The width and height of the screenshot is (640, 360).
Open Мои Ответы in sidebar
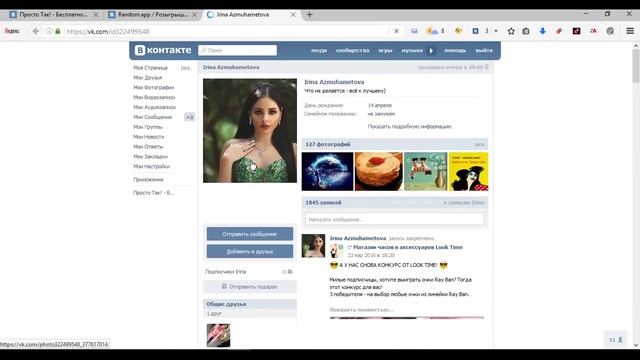tap(148, 147)
